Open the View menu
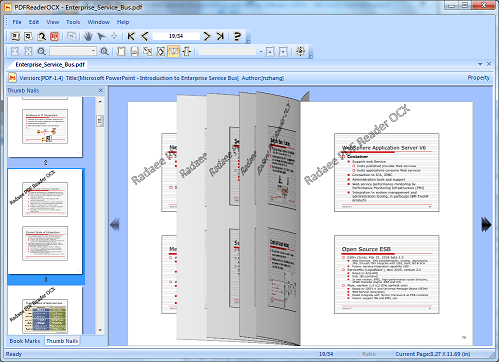 pyautogui.click(x=53, y=22)
